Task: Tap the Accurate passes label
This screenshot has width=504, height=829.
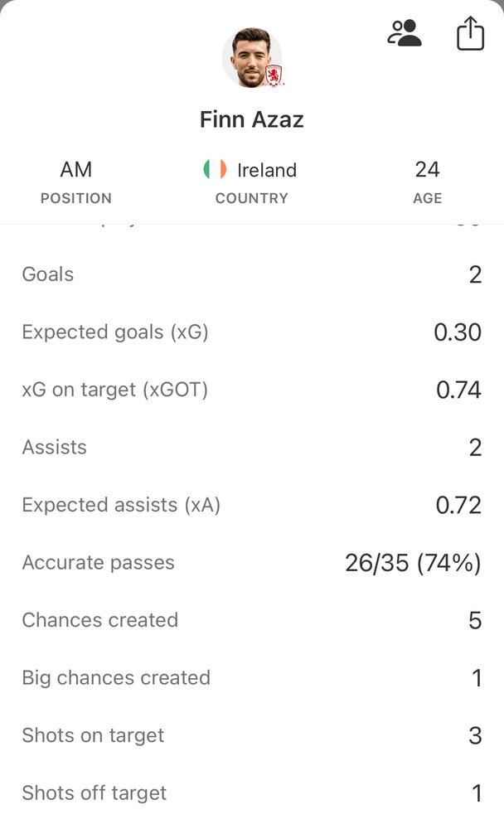Action: point(98,562)
